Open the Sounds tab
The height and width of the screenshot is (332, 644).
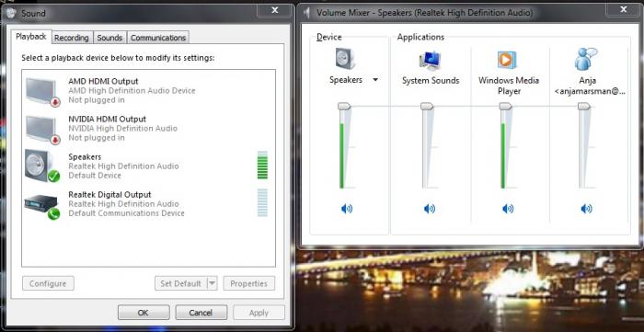click(109, 38)
